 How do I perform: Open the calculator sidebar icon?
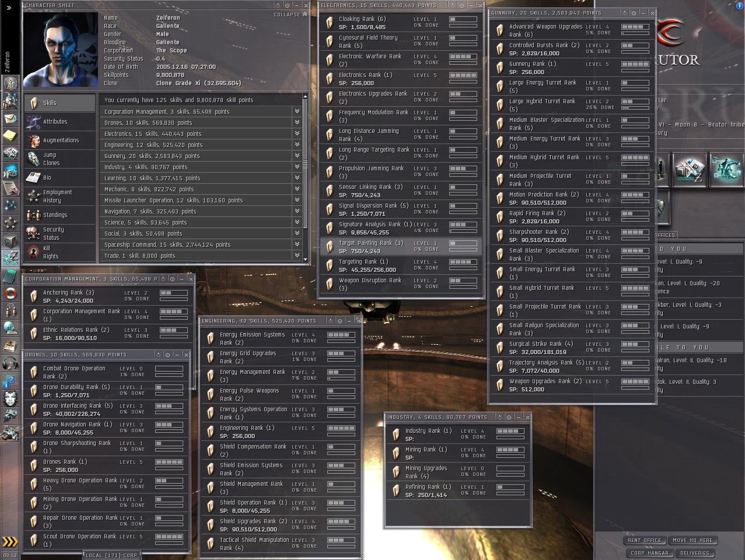coord(10,275)
